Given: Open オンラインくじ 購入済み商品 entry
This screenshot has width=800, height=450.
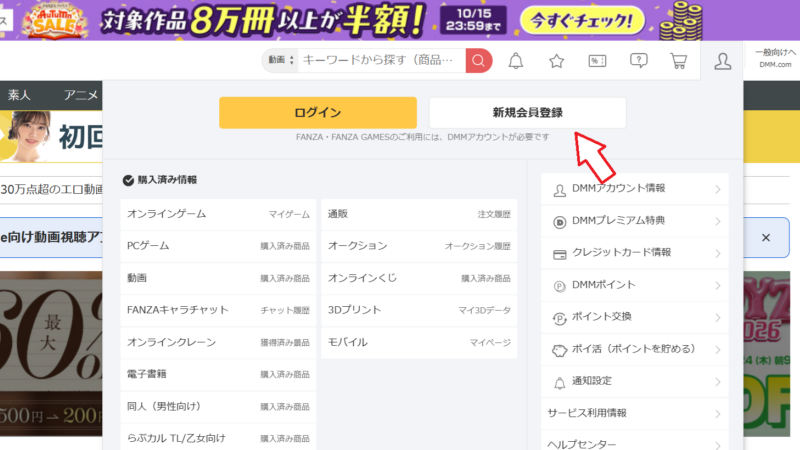Looking at the screenshot, I should (x=419, y=279).
